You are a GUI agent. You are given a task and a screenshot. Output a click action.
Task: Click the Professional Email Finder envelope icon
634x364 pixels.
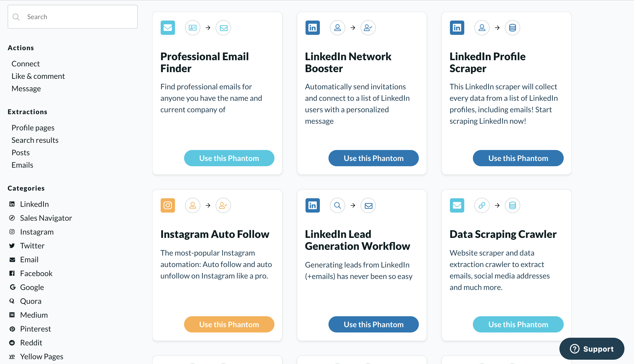click(168, 27)
